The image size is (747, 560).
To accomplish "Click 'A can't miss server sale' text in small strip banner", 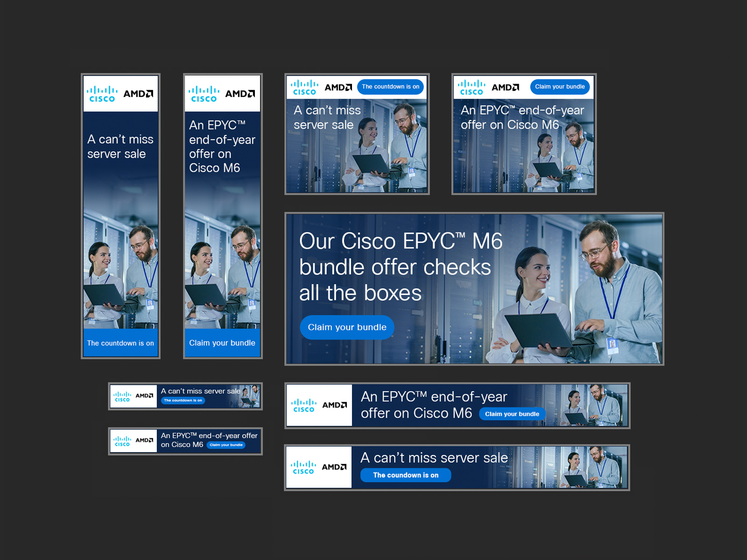I will [201, 391].
